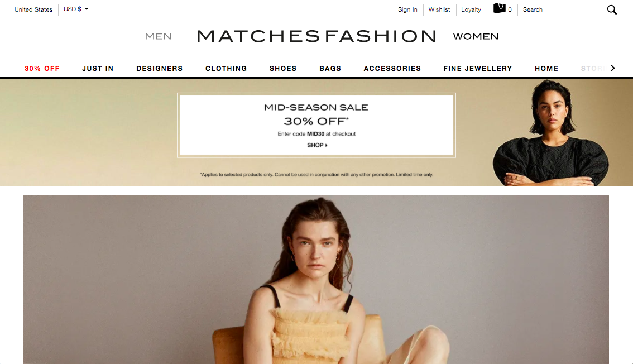Image resolution: width=633 pixels, height=364 pixels.
Task: Go to the SHOES category
Action: [x=283, y=69]
